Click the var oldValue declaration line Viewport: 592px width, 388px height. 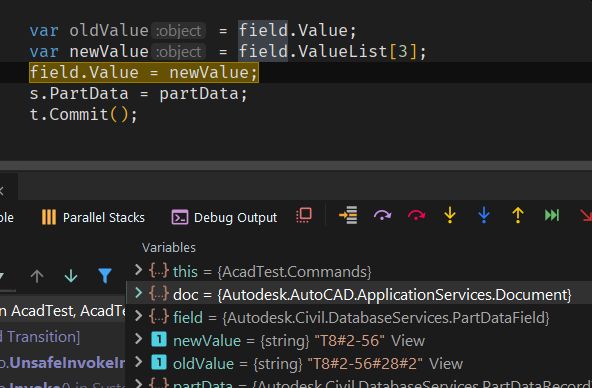[193, 31]
